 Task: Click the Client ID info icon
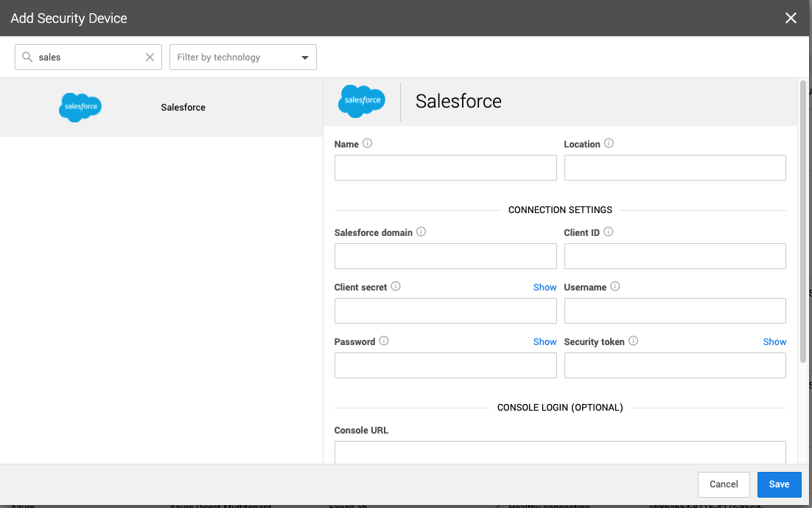tap(609, 232)
